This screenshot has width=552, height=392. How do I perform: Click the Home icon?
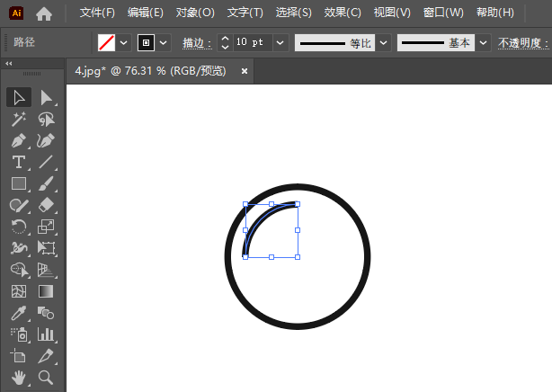coord(44,13)
